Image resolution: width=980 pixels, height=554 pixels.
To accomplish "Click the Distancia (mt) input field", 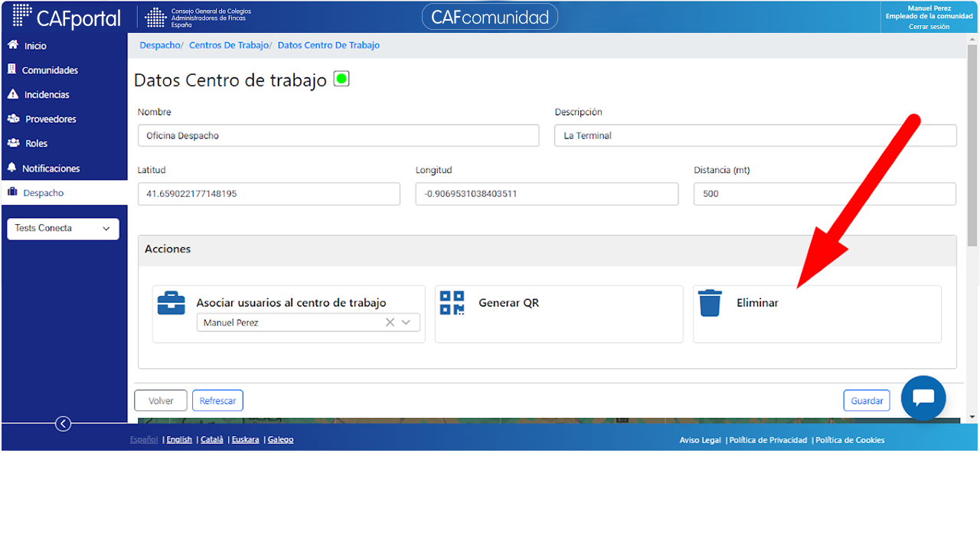I will pyautogui.click(x=825, y=194).
